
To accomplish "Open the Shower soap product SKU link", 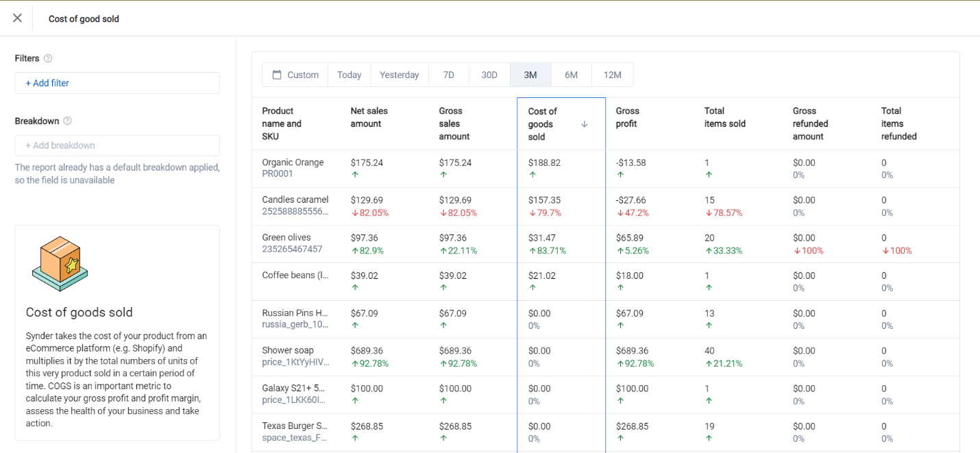I will pyautogui.click(x=295, y=363).
